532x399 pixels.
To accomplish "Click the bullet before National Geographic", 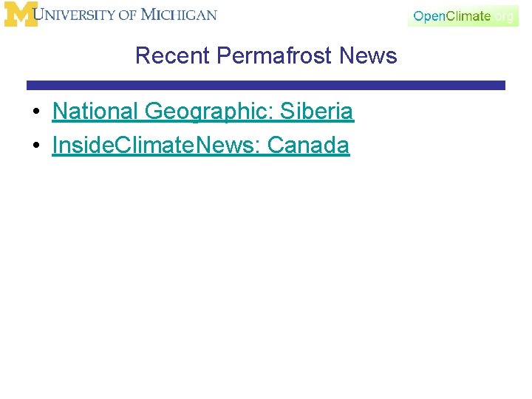I will [35, 113].
